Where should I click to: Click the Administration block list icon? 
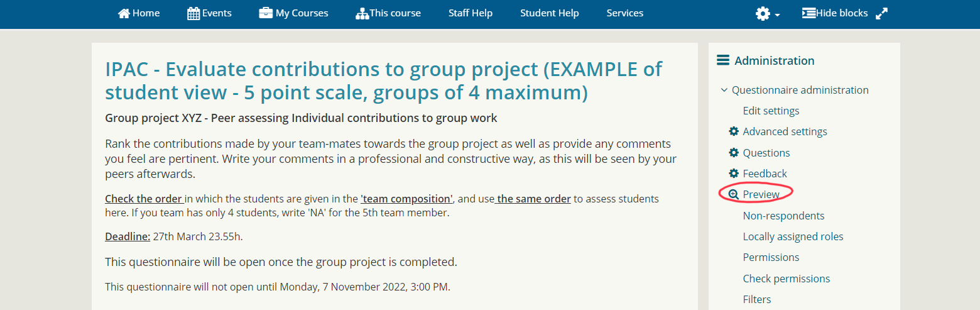[x=723, y=60]
